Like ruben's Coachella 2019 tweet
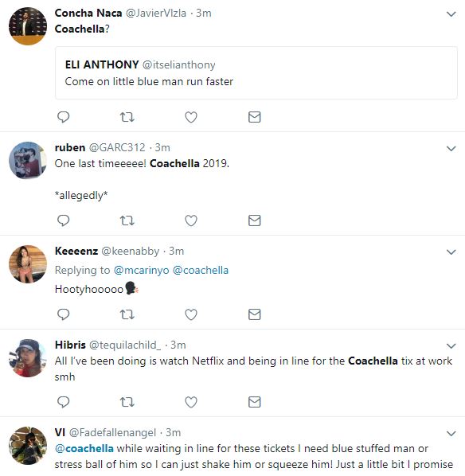465x476 pixels. click(x=191, y=220)
